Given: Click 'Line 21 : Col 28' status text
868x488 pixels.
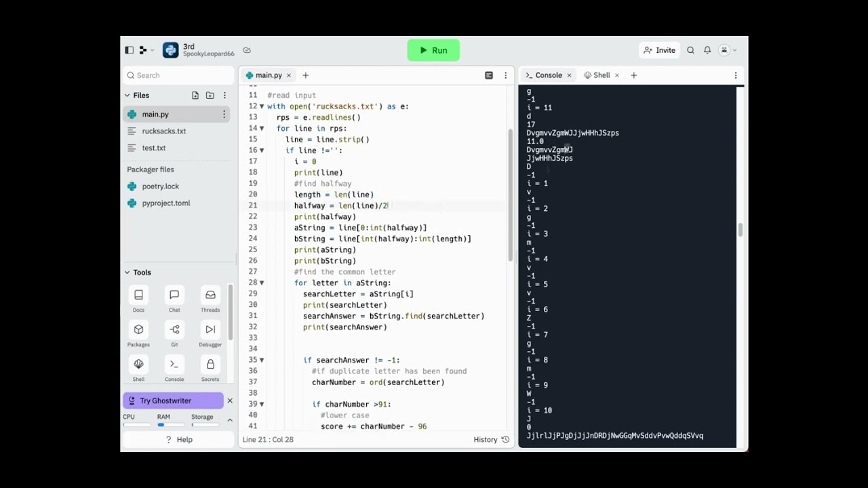Looking at the screenshot, I should click(268, 439).
